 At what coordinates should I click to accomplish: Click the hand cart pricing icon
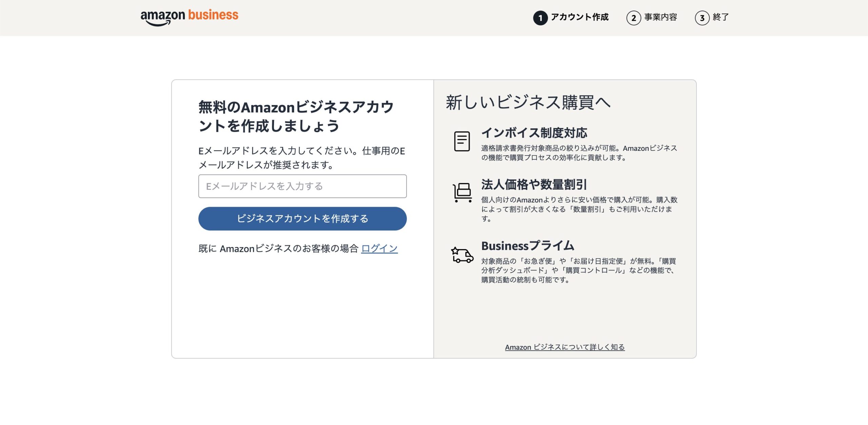(462, 193)
